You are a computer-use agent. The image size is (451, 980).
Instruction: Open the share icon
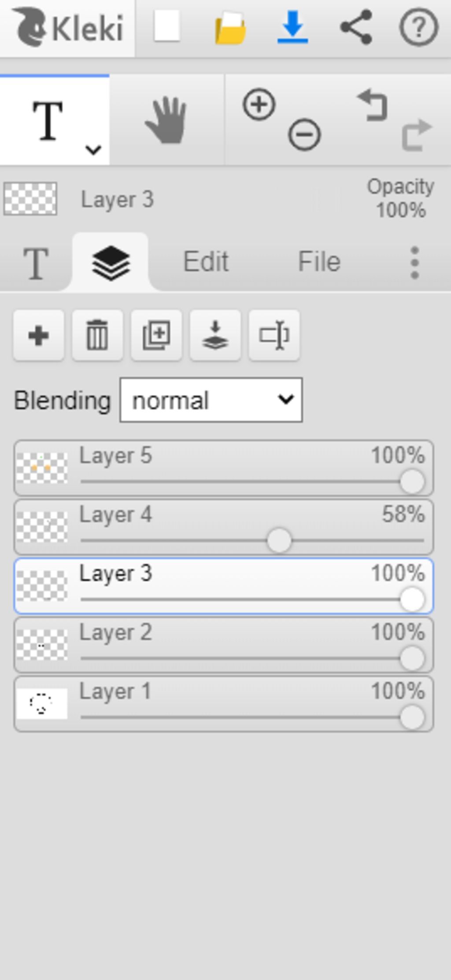pos(356,27)
